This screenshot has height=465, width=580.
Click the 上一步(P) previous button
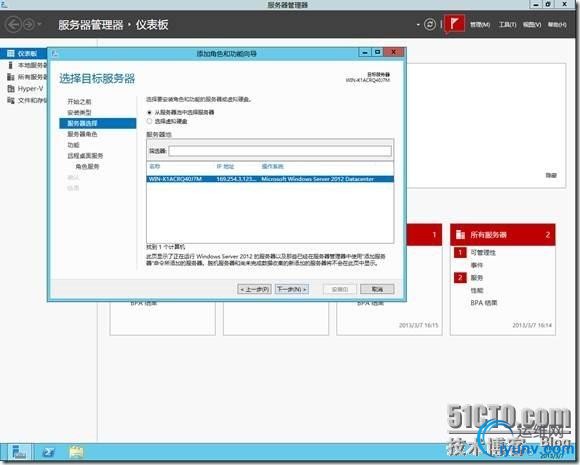pos(254,289)
